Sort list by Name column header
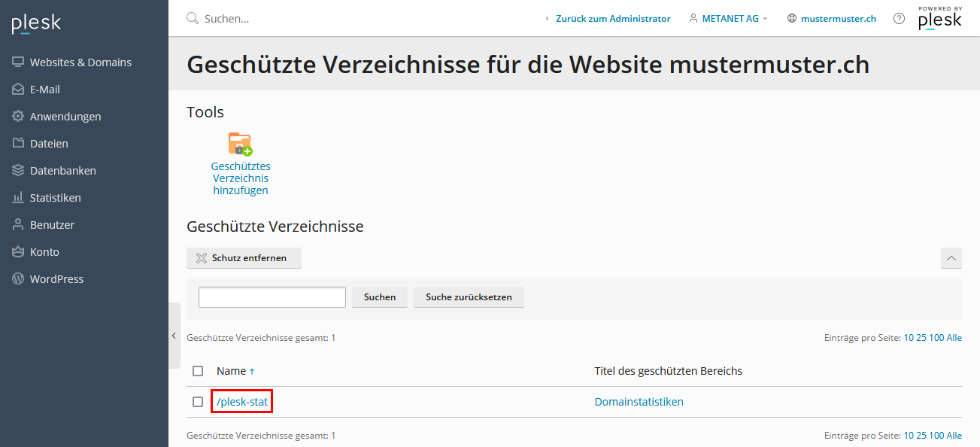 click(x=231, y=371)
